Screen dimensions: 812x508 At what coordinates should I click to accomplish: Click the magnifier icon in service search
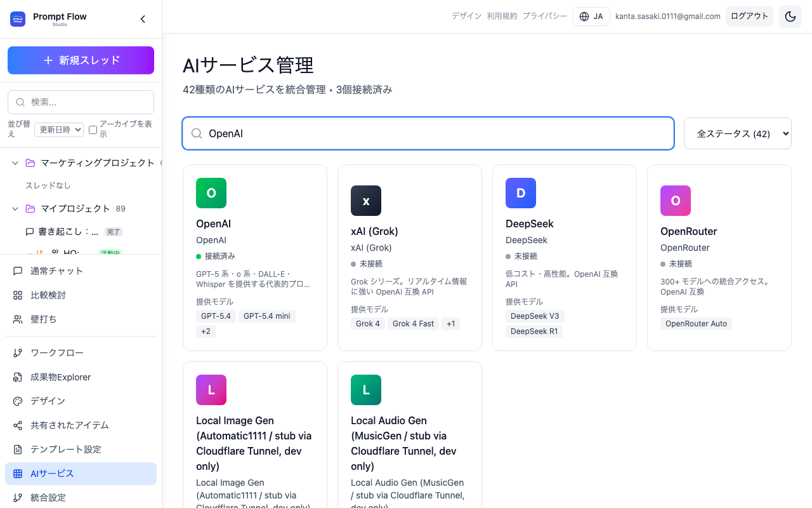point(197,133)
